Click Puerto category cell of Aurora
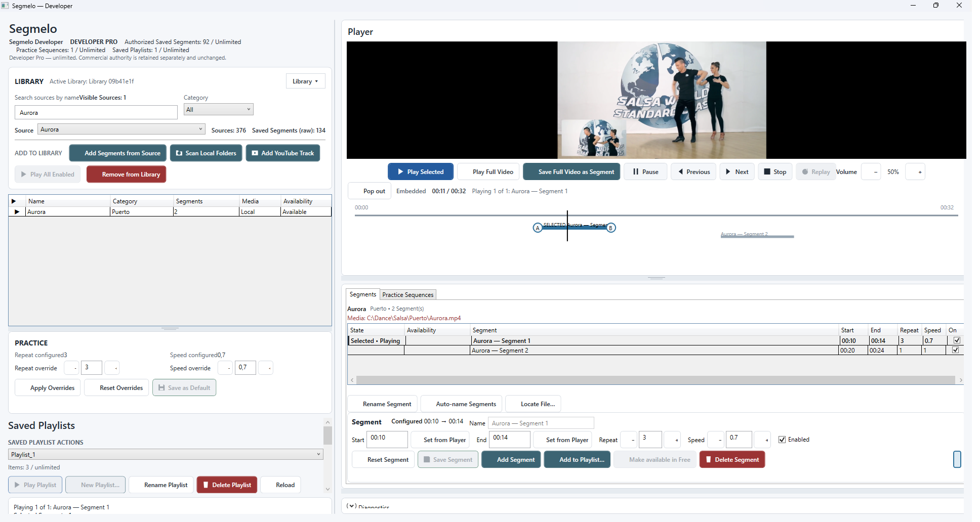 click(141, 212)
